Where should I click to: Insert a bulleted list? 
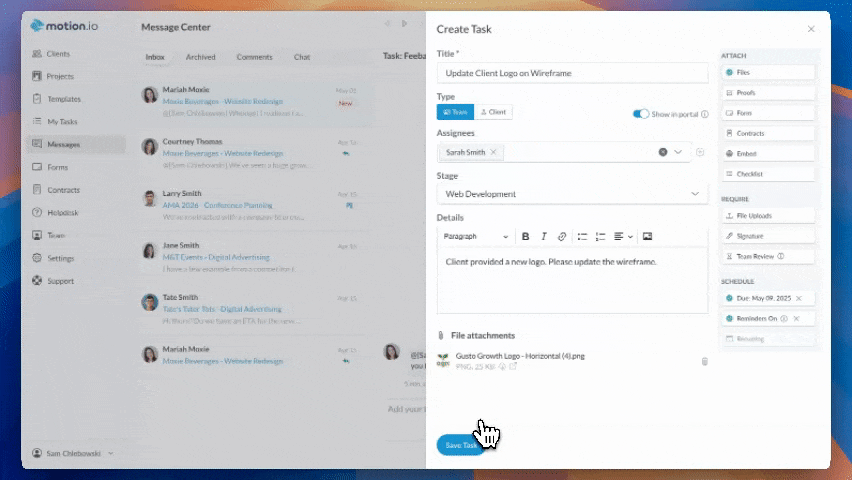point(582,236)
